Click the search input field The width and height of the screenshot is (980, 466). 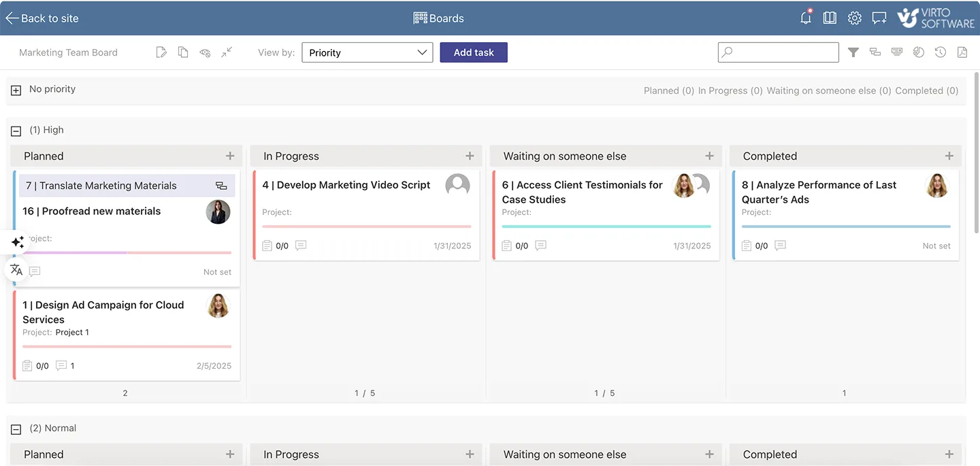778,52
